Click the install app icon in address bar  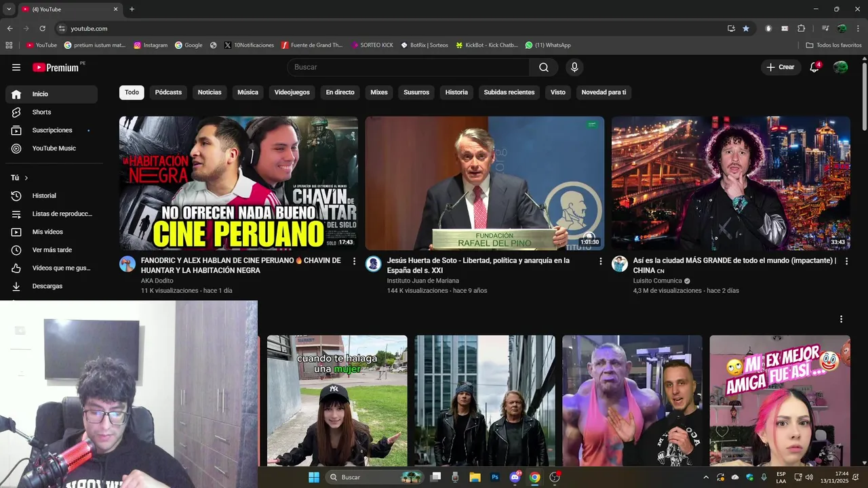click(x=731, y=28)
